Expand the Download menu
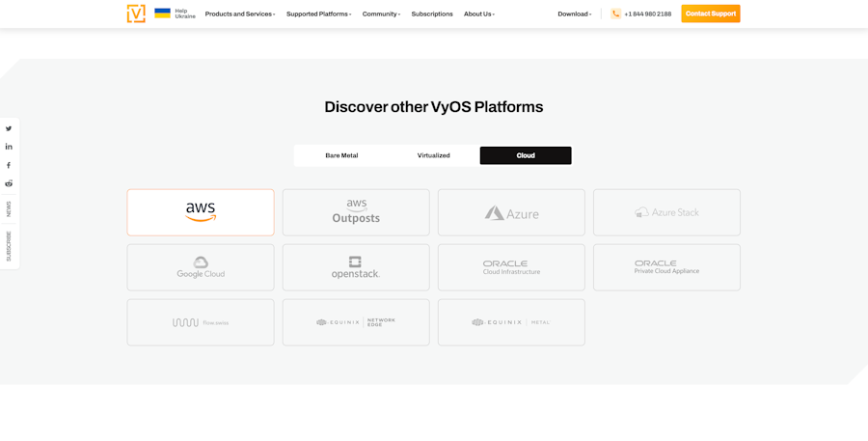 [x=575, y=14]
